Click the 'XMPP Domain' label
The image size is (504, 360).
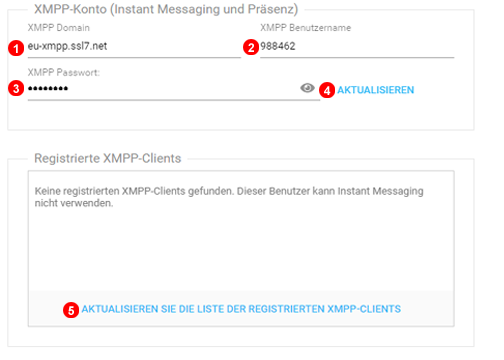[59, 28]
